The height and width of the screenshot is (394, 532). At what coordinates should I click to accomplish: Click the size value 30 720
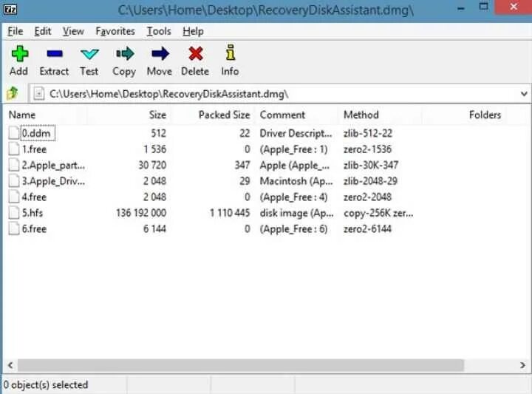coord(152,166)
